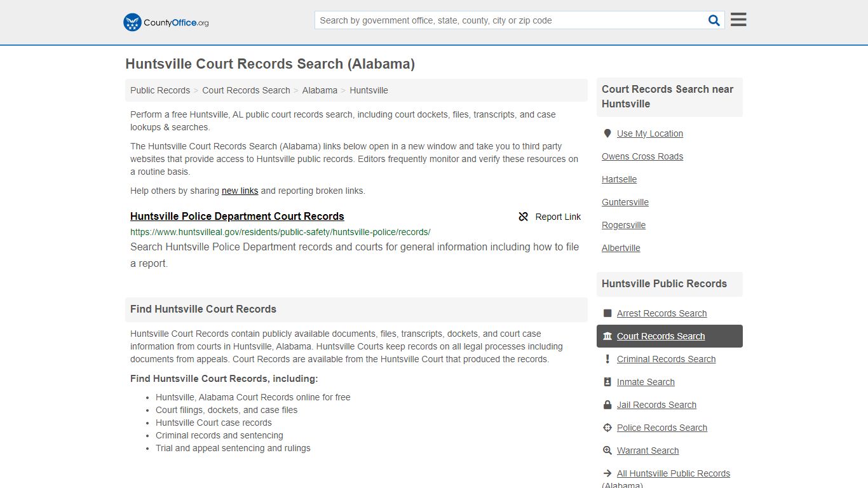The width and height of the screenshot is (868, 488).
Task: Click the Find Huntsville Court Records heading
Action: click(203, 309)
